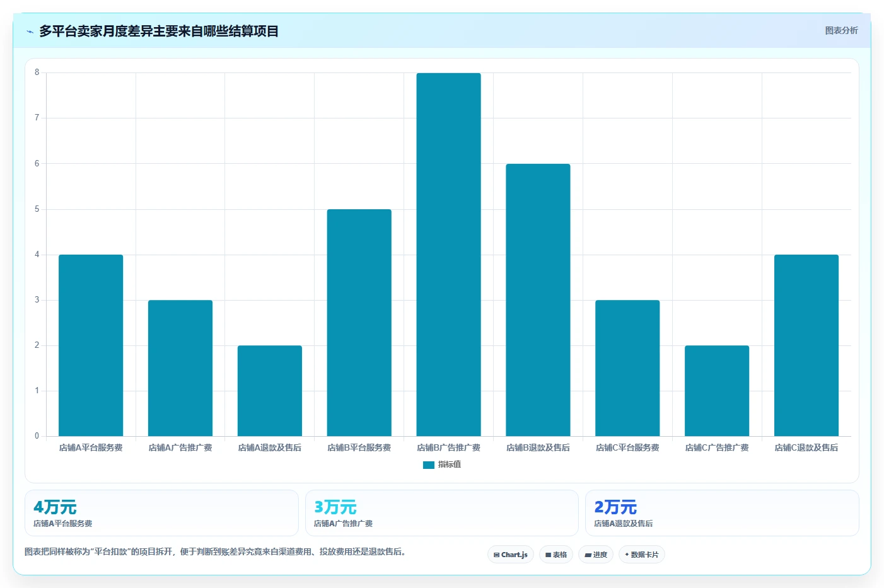Click the 店铺B退款及售后 x-axis label
Viewport: 884px width, 588px height.
pos(538,447)
